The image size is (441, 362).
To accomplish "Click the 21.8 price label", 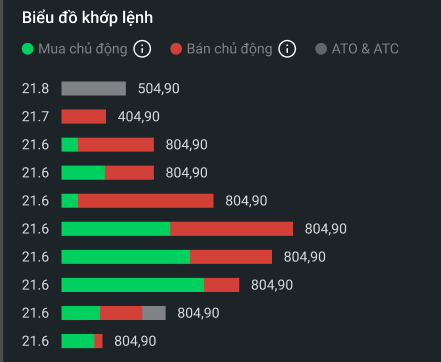I will [35, 89].
